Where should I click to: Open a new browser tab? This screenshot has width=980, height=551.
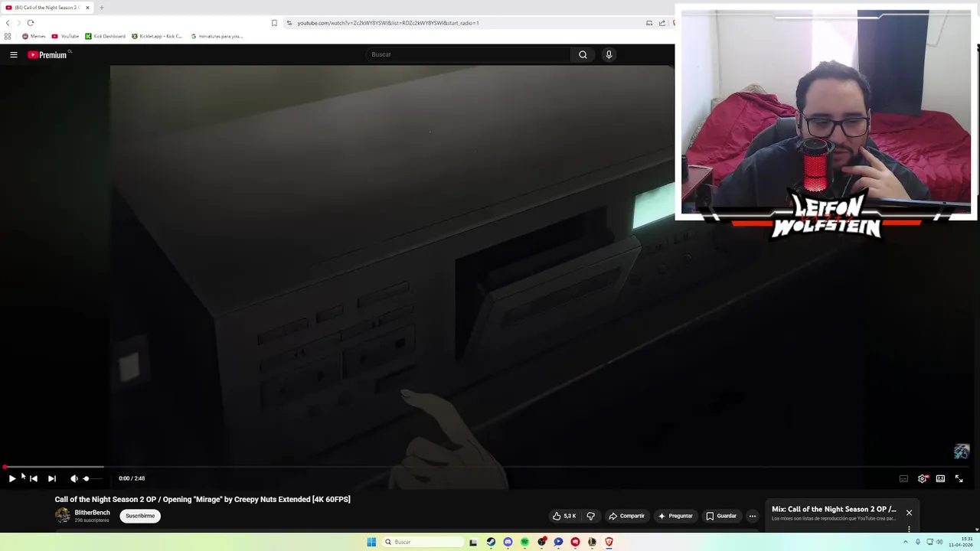pyautogui.click(x=101, y=8)
